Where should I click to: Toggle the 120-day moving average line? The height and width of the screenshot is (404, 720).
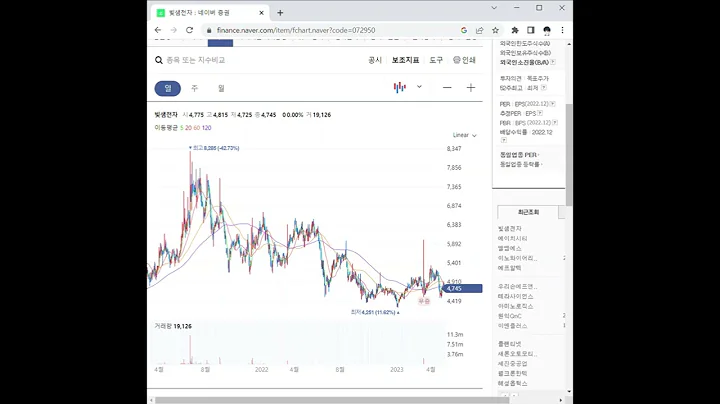[x=207, y=128]
